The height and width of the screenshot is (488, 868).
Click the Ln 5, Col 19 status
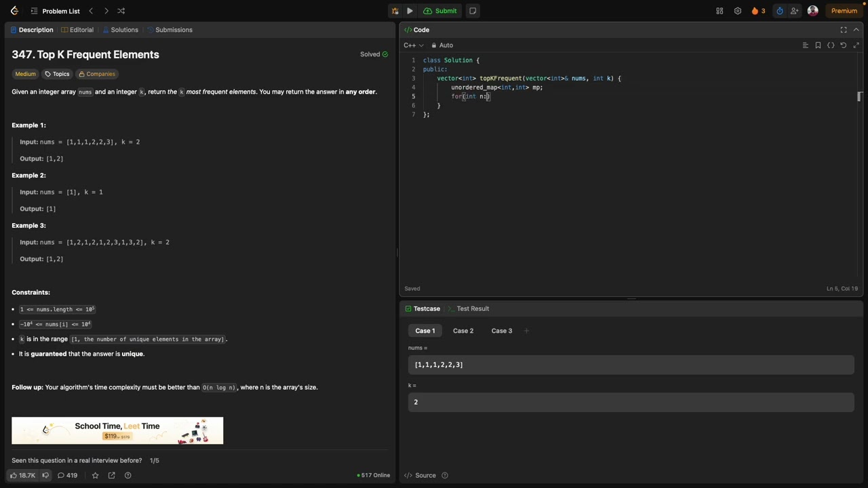[x=842, y=289]
